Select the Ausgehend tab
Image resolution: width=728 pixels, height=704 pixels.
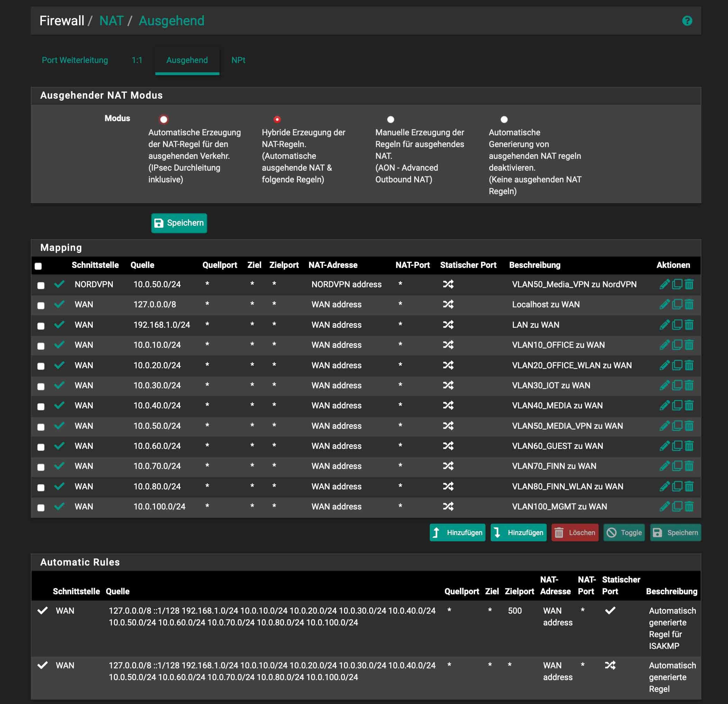tap(187, 60)
